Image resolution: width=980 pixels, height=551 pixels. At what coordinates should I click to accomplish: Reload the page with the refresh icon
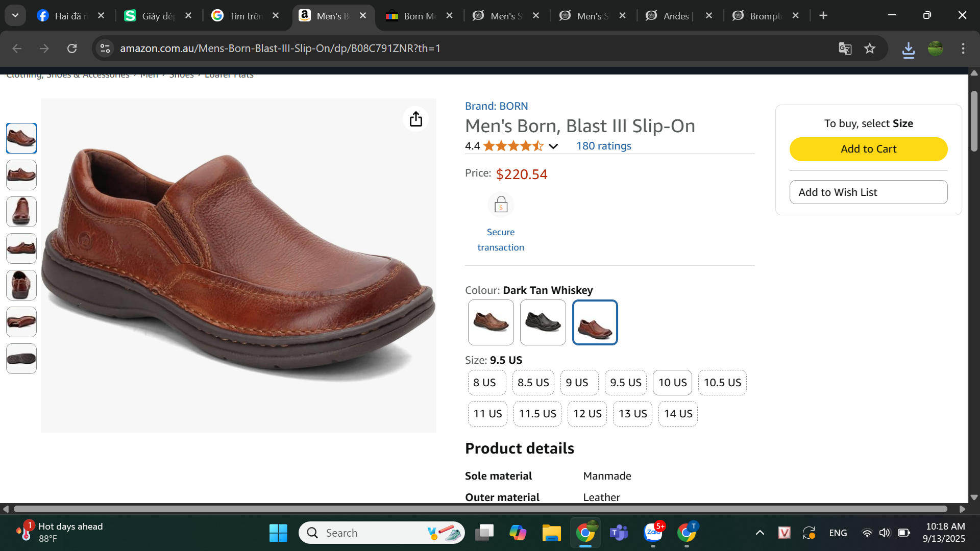click(x=72, y=48)
